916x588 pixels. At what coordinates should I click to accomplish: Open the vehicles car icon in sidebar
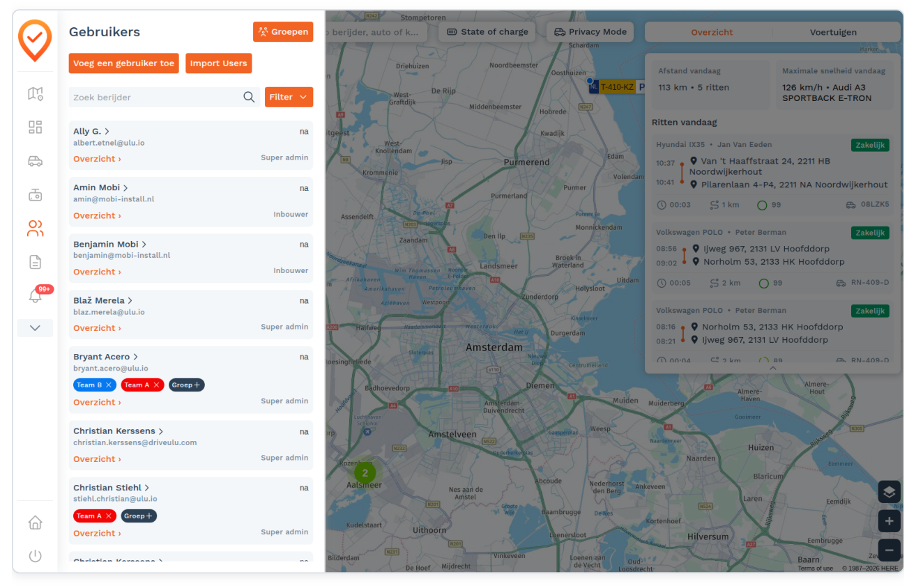click(35, 161)
